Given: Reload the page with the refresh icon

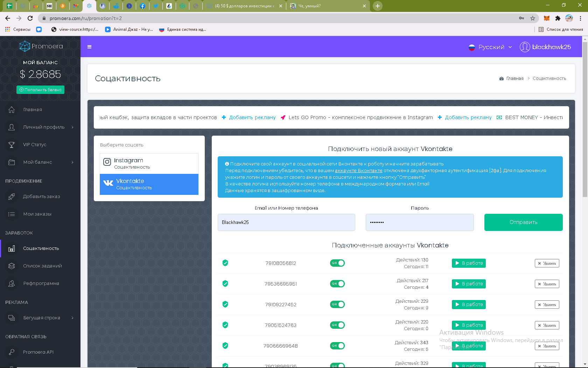Looking at the screenshot, I should pos(30,18).
